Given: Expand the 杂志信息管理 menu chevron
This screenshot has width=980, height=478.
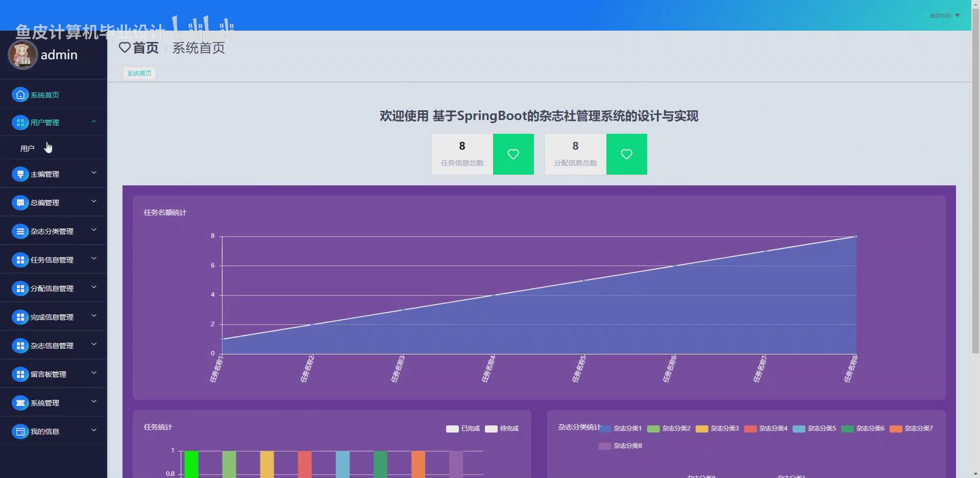Looking at the screenshot, I should click(94, 345).
